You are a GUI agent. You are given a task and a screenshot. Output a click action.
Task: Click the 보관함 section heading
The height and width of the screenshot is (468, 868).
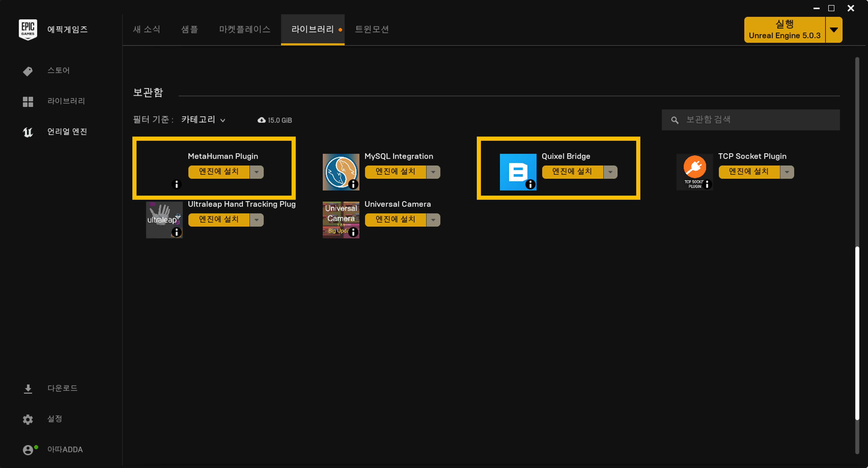[x=148, y=92]
